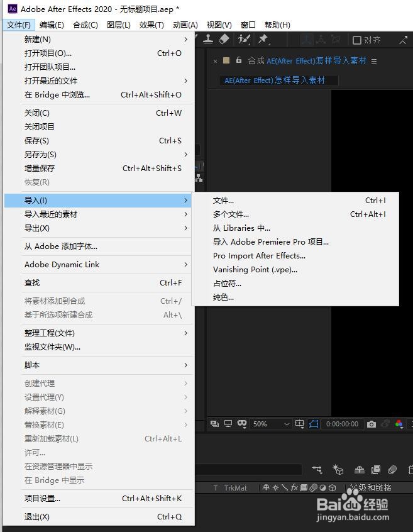Image resolution: width=413 pixels, height=532 pixels.
Task: Click the composition mini-flowchart icon in timeline
Action: [317, 470]
